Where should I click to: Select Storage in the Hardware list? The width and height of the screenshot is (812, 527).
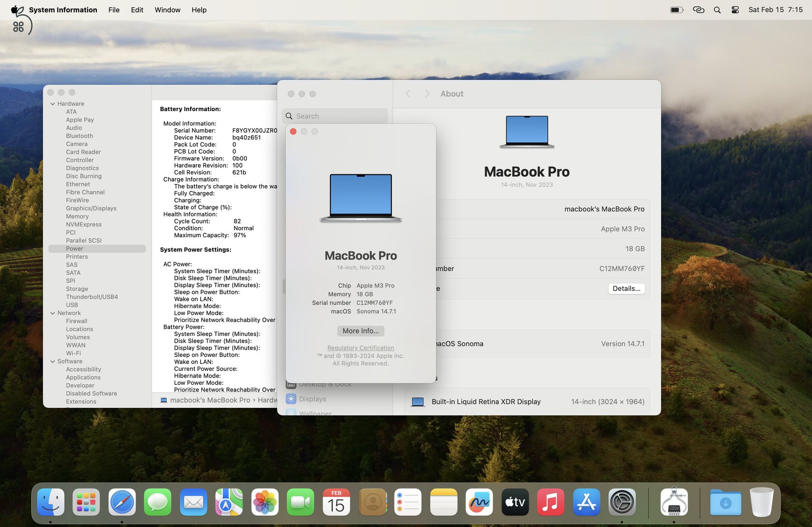point(77,289)
